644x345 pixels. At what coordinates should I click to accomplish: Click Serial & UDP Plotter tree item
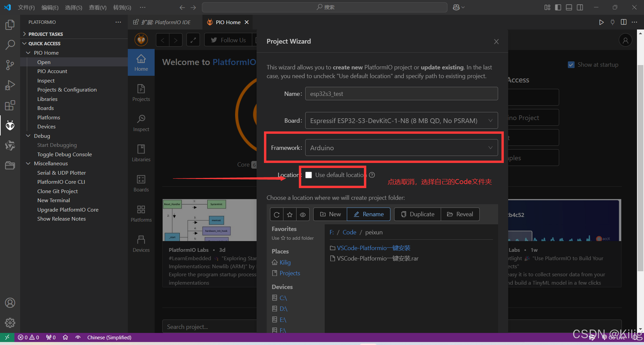(x=61, y=173)
